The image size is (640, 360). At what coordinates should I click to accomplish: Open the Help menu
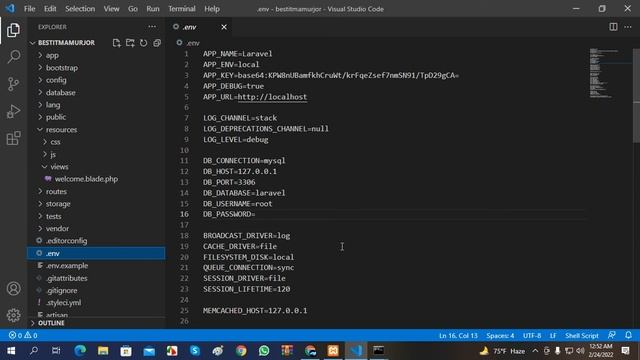[x=212, y=9]
